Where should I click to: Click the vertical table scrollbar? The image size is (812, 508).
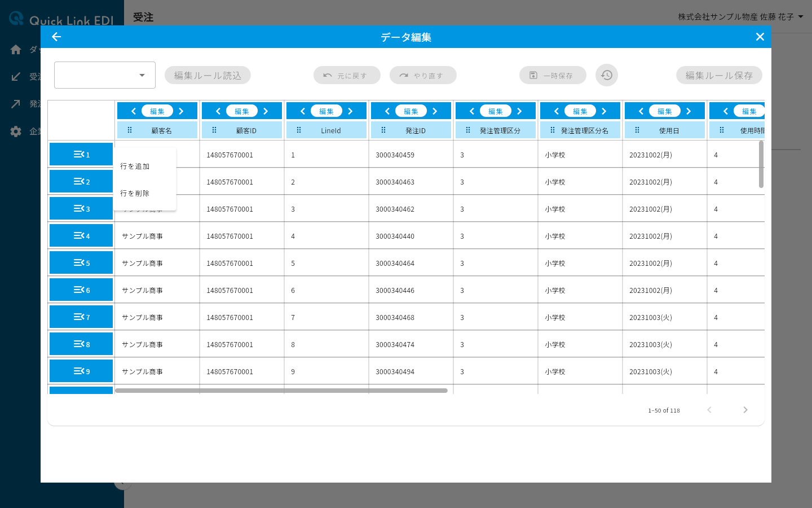[x=761, y=164]
